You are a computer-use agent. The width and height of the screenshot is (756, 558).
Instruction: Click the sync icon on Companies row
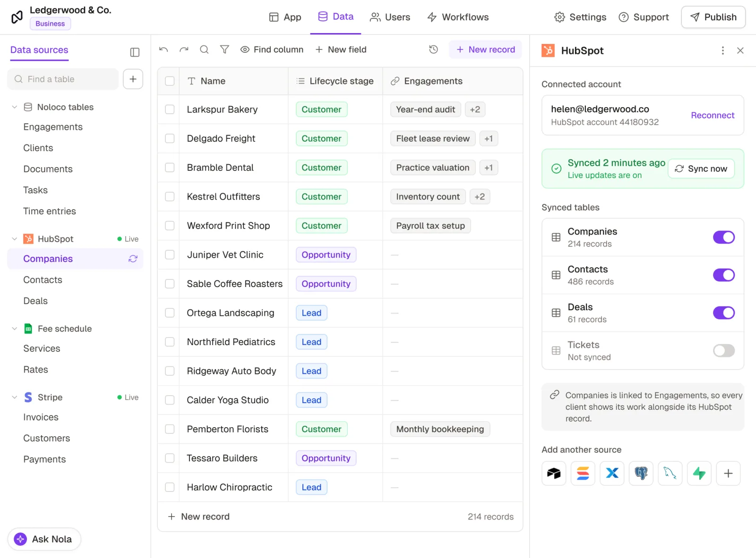click(133, 259)
